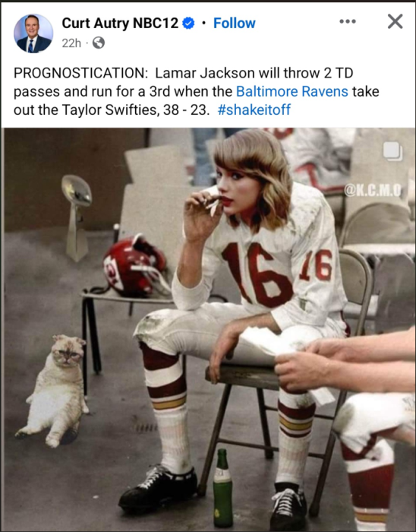Viewport: 416px width, 532px height.
Task: Click the 22h post timestamp
Action: pyautogui.click(x=71, y=43)
